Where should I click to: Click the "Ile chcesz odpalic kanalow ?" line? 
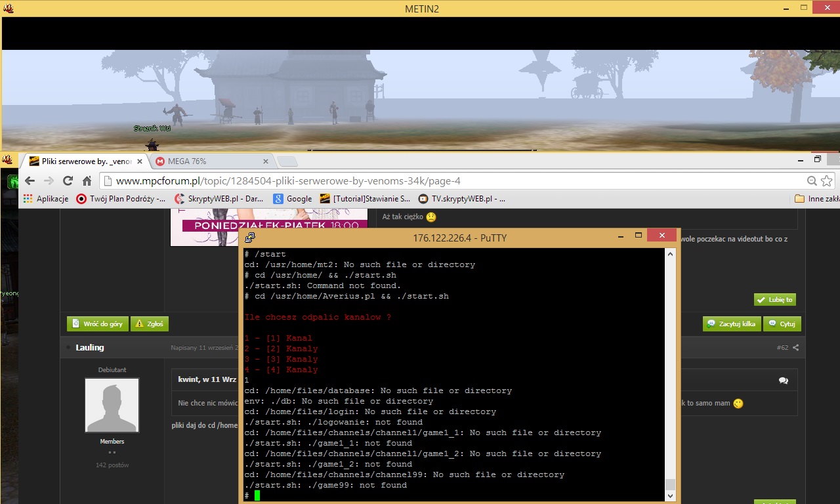(318, 317)
